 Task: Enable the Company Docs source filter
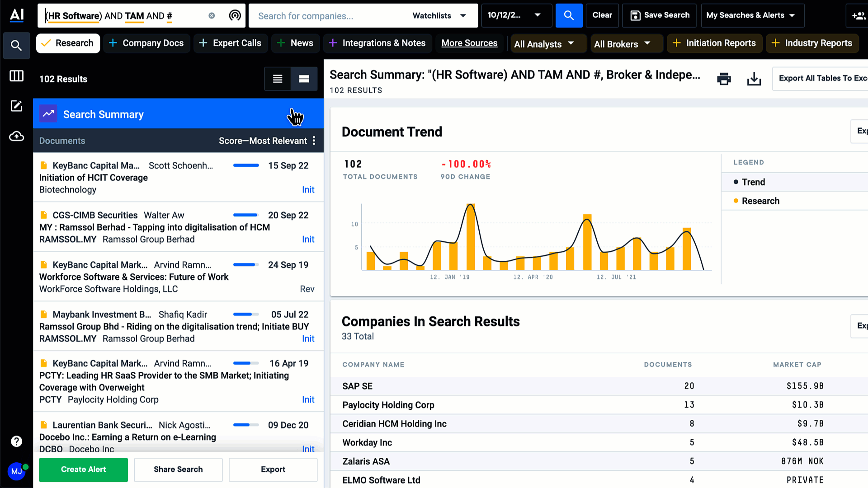point(146,43)
